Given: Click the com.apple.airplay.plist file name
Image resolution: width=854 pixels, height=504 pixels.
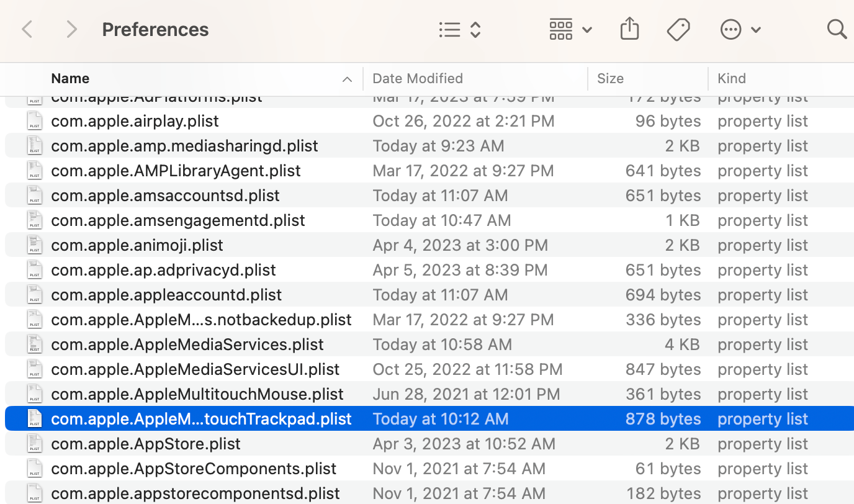Looking at the screenshot, I should [135, 121].
